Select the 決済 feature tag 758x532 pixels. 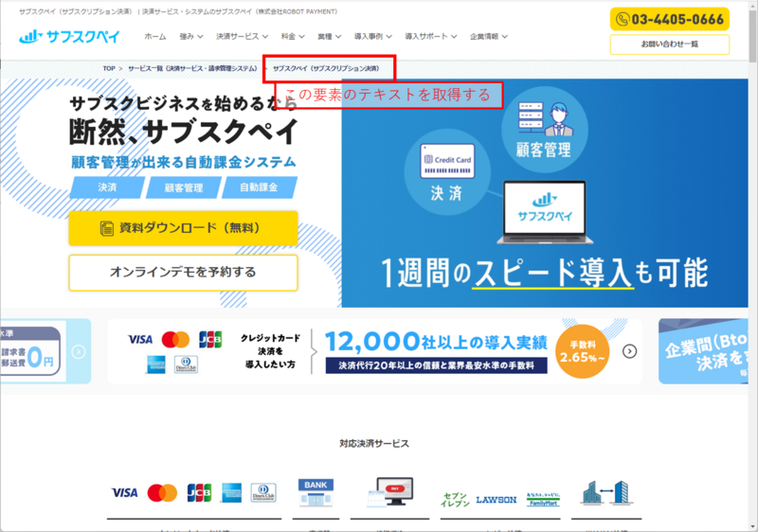tap(107, 187)
